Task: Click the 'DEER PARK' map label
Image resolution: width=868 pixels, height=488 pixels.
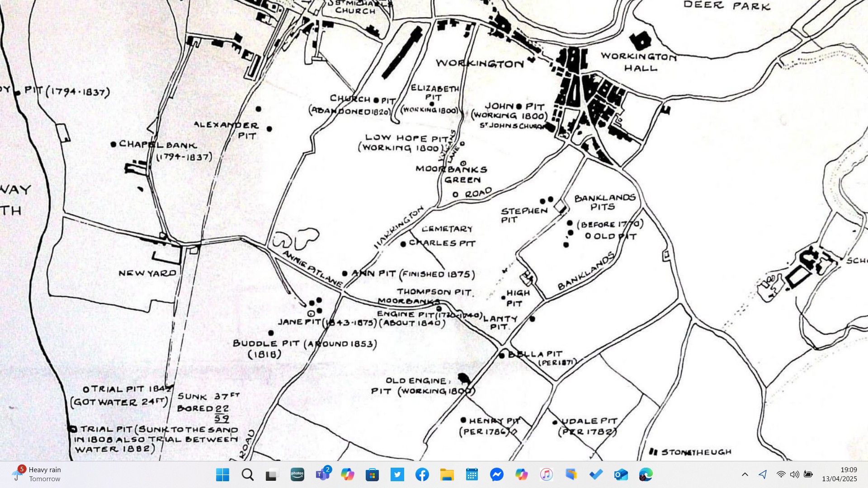Action: tap(727, 6)
